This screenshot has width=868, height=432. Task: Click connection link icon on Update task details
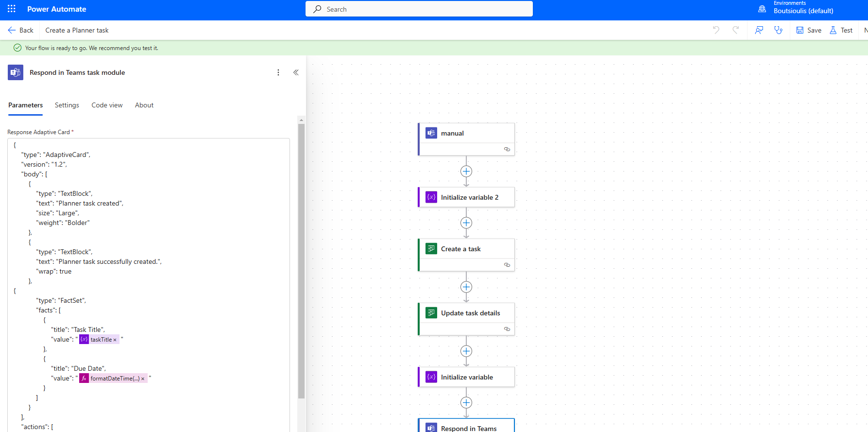point(507,329)
